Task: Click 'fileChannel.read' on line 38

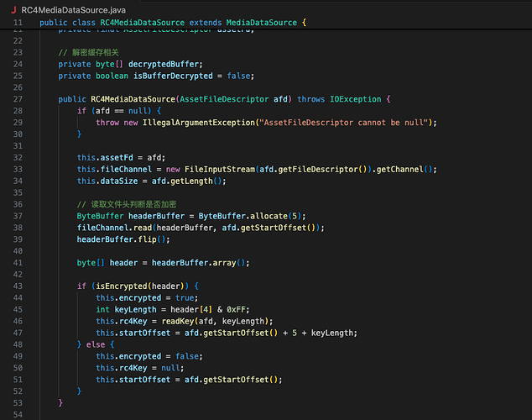Action: click(114, 228)
